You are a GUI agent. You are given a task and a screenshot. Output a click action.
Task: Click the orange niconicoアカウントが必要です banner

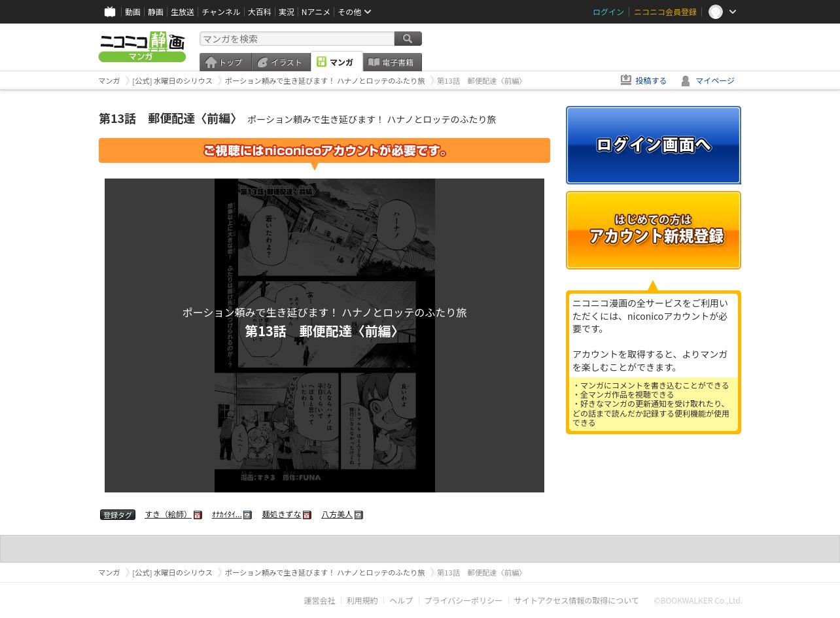(324, 150)
